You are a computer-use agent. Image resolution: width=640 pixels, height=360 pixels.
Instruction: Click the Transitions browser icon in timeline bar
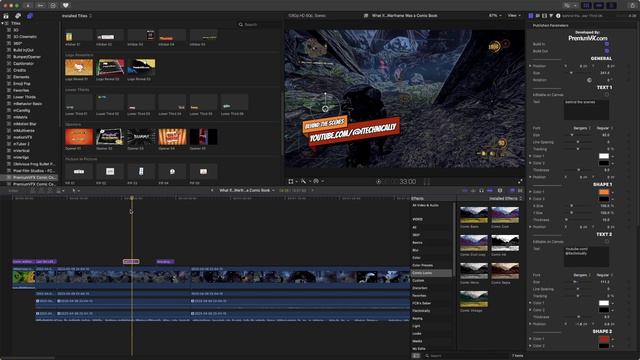[x=520, y=191]
